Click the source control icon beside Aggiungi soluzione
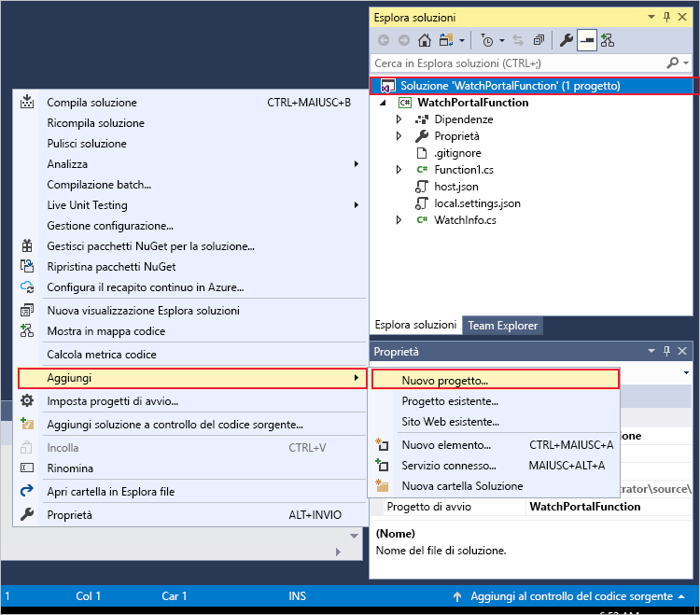 (x=27, y=424)
